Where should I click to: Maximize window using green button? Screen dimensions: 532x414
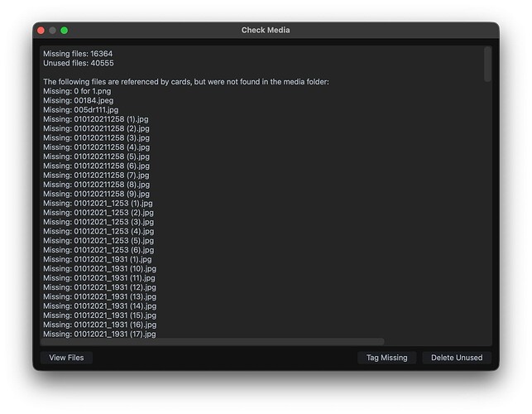coord(64,31)
